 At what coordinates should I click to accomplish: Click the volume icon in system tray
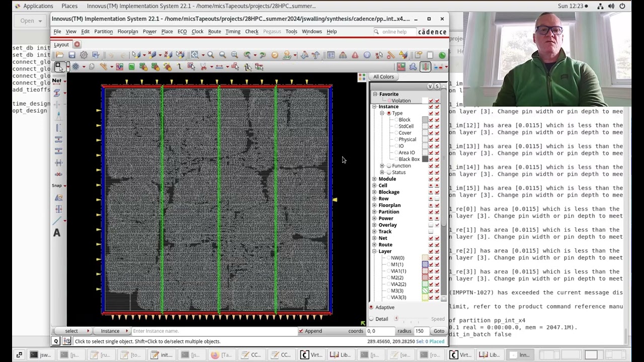click(611, 6)
